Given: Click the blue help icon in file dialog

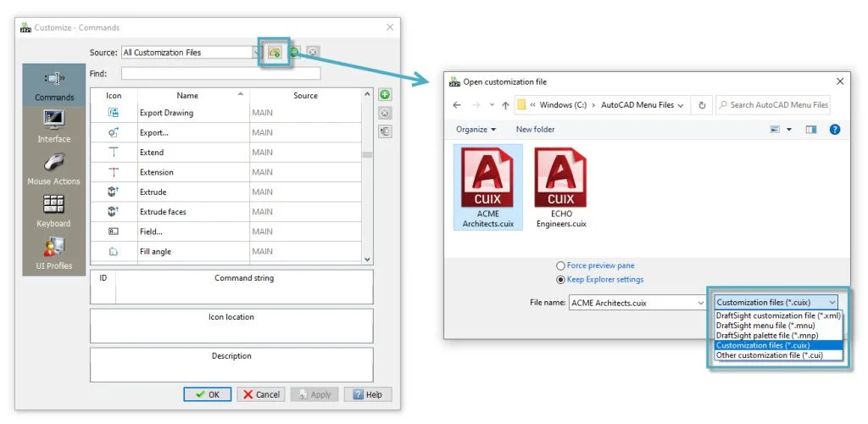Looking at the screenshot, I should (x=834, y=129).
